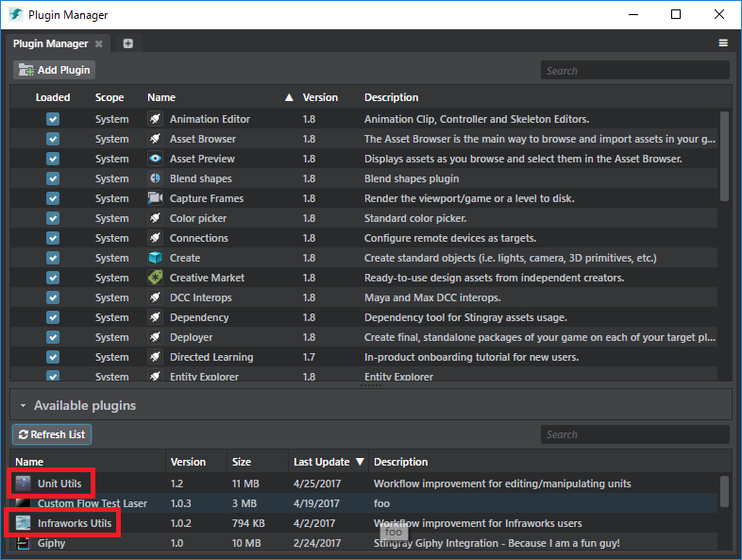The image size is (742, 560).
Task: Click the Connections plugin icon
Action: coord(155,238)
